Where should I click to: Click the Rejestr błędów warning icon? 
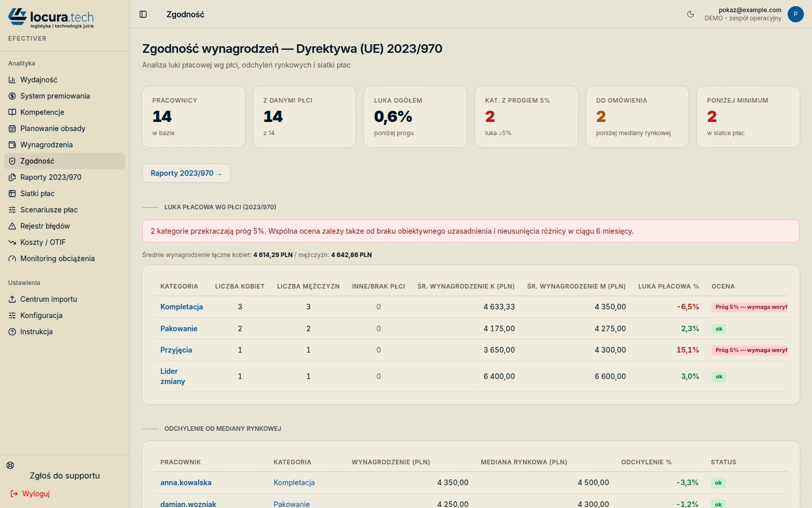pos(12,226)
